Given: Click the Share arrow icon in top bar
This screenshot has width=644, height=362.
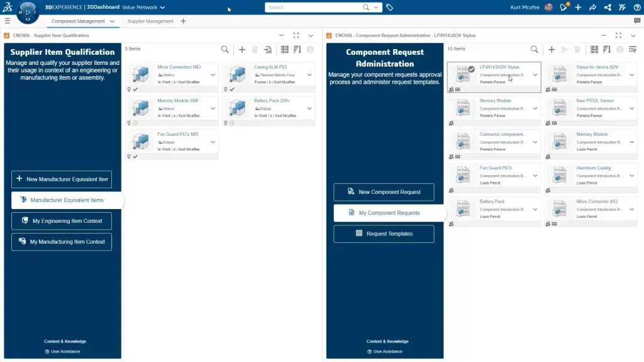Looking at the screenshot, I should pos(592,8).
